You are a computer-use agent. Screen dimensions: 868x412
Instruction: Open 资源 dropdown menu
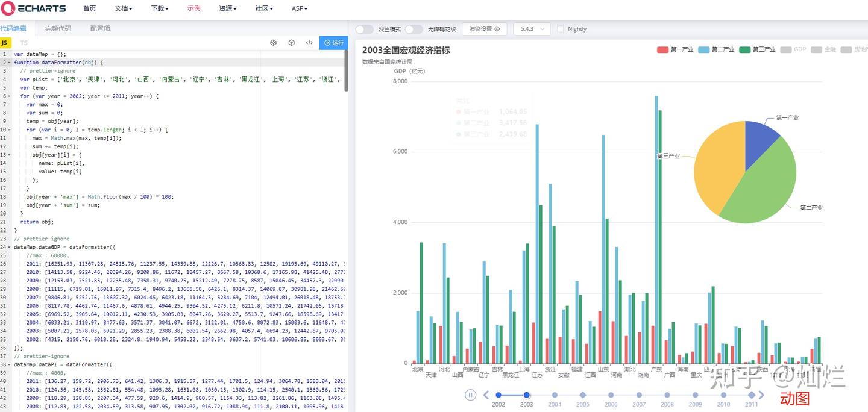click(x=228, y=8)
